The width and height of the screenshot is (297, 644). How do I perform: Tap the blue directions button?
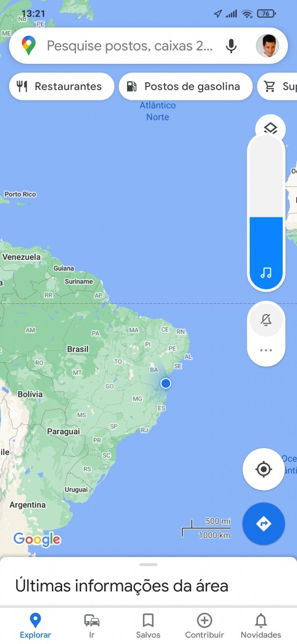click(263, 524)
